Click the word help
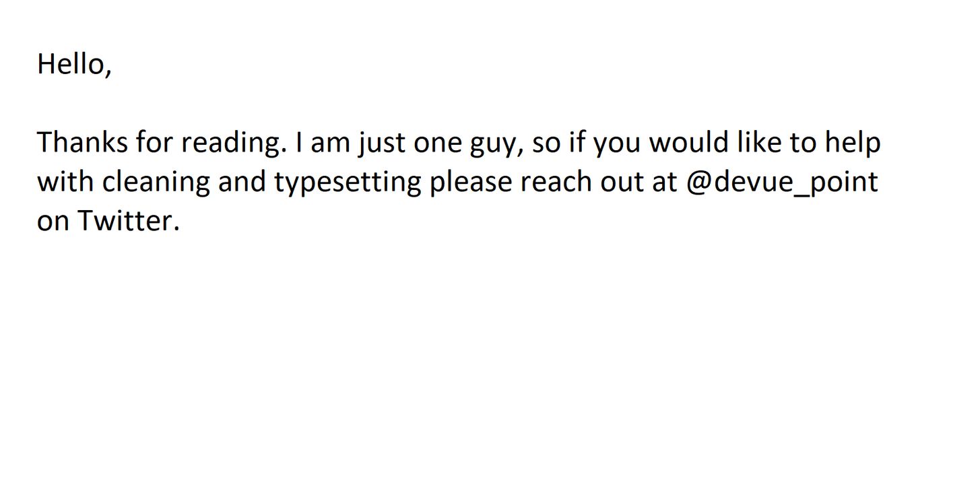 (x=853, y=143)
